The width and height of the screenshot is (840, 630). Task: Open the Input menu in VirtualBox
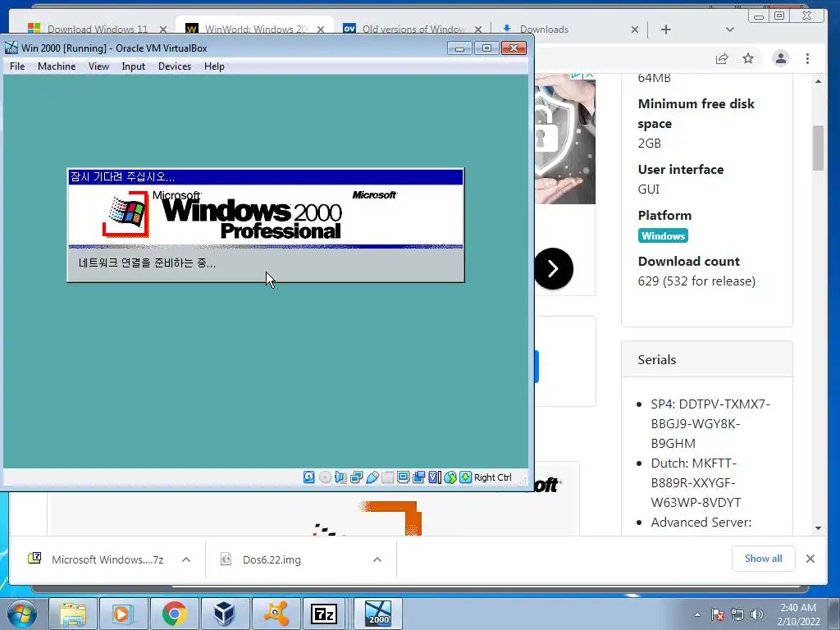[134, 66]
